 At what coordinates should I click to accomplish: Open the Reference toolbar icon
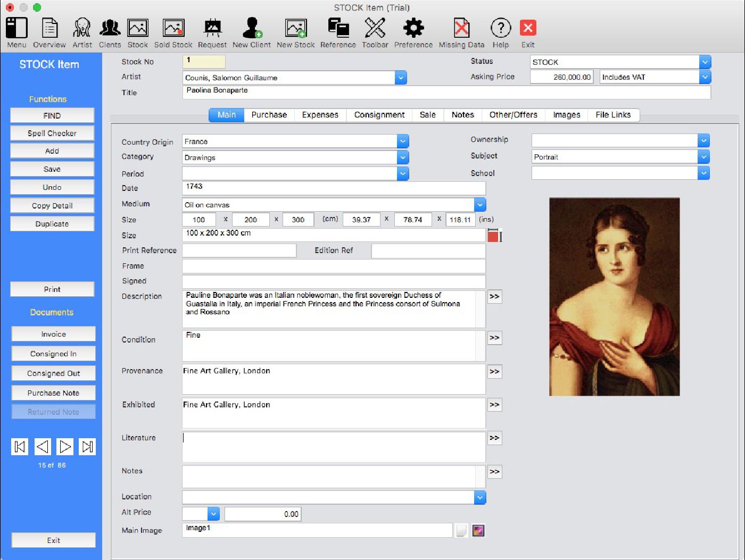[338, 33]
